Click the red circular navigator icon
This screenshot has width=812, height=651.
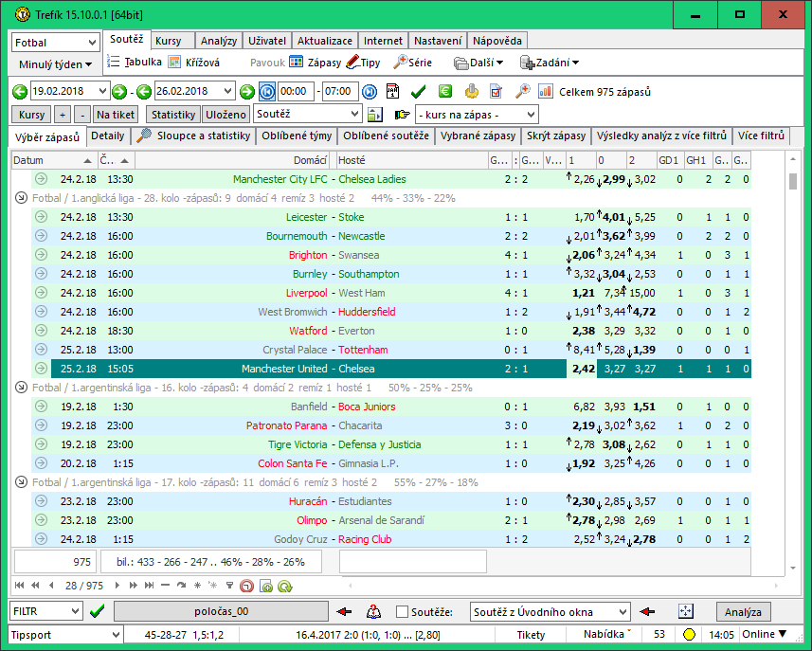(247, 586)
